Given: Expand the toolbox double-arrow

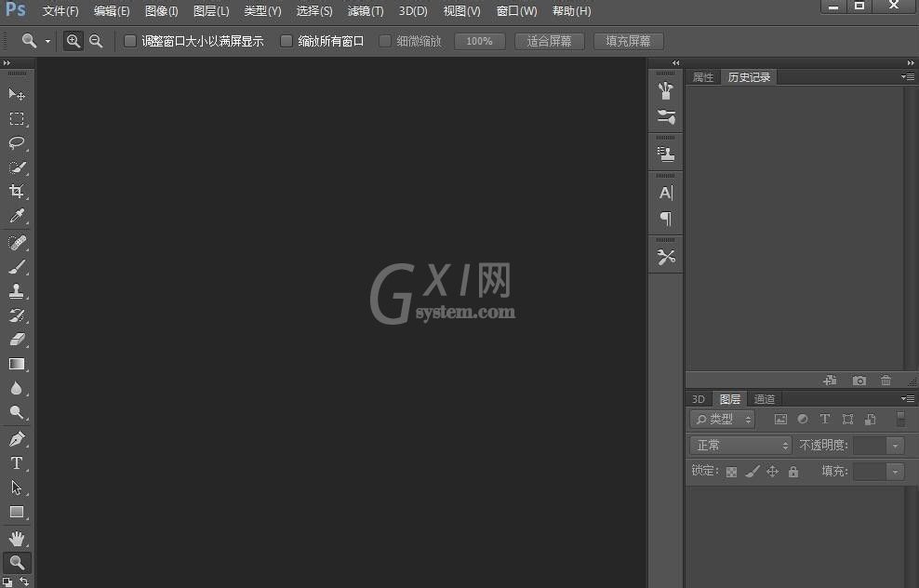Looking at the screenshot, I should point(7,62).
